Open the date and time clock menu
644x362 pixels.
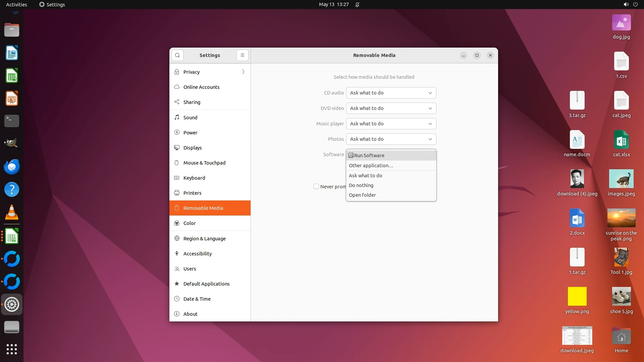(334, 4)
